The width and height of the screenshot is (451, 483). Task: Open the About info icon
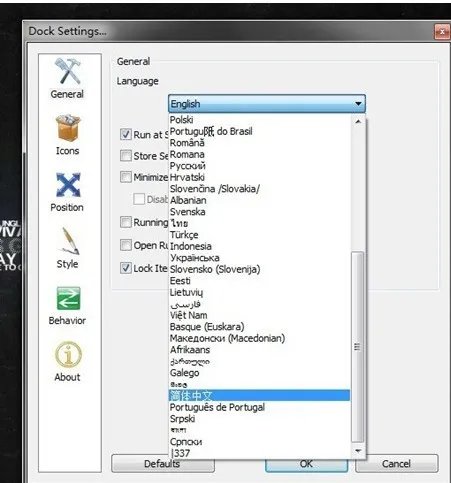coord(68,355)
